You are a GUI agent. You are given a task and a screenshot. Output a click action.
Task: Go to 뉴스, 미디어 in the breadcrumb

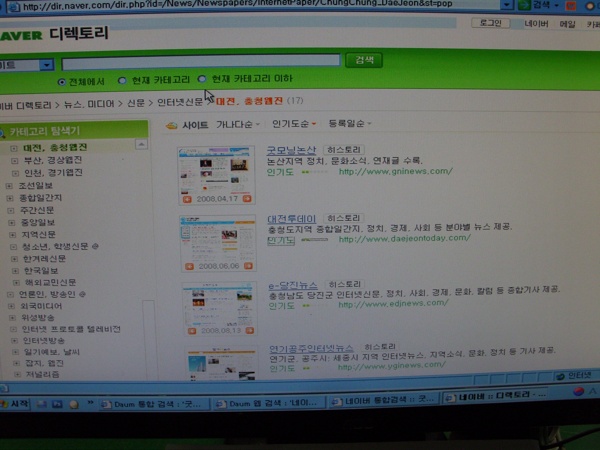coord(89,104)
